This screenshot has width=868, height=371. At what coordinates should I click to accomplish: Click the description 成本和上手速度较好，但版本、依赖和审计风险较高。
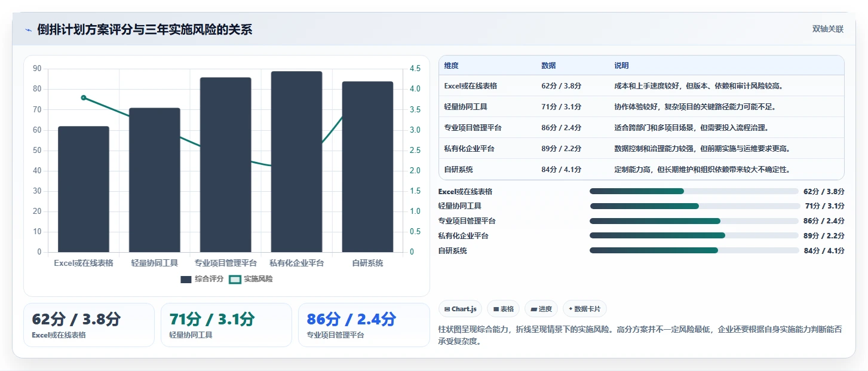[x=699, y=86]
